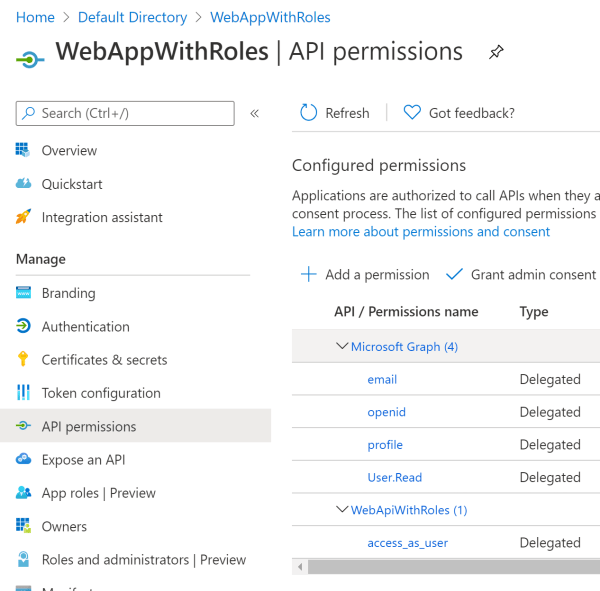Click the Owners grid icon
The image size is (600, 591).
click(23, 526)
